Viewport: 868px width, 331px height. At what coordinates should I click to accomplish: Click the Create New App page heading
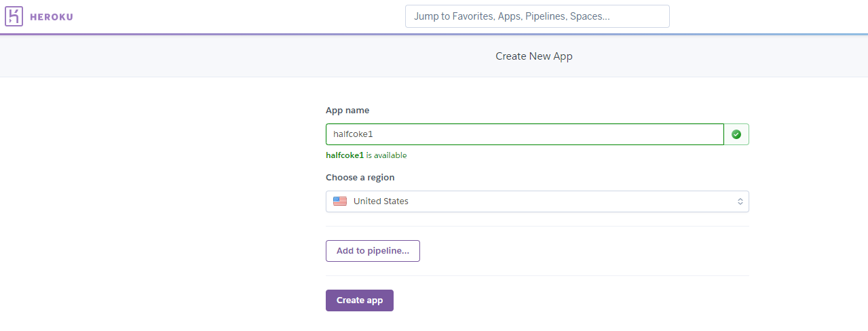click(534, 56)
